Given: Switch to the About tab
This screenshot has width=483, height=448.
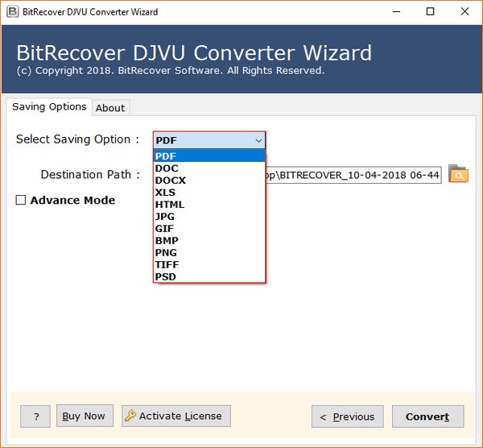Looking at the screenshot, I should [x=110, y=108].
